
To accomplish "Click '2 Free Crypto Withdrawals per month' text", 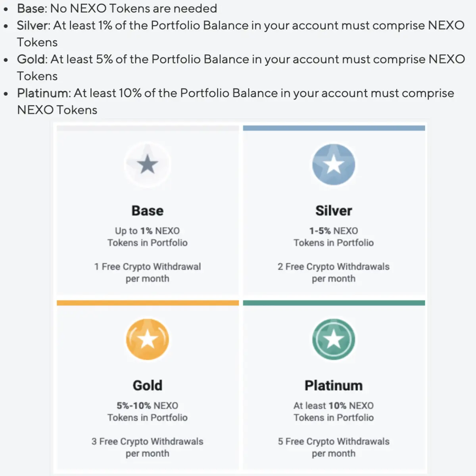I will pos(334,273).
